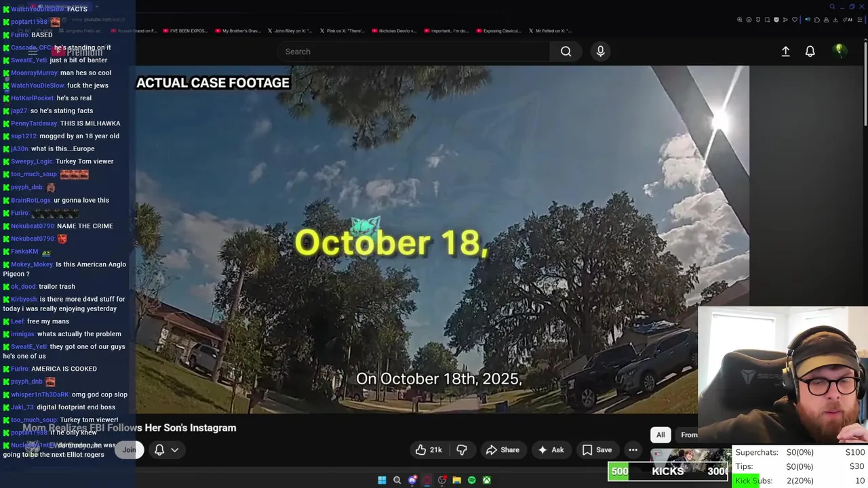Click the YouTube search magnifier button
The height and width of the screenshot is (488, 868).
[x=566, y=52]
